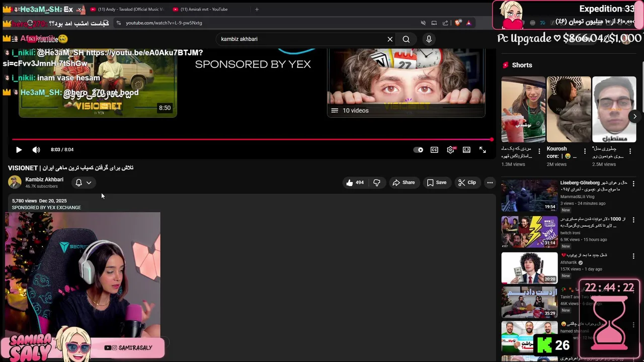Open the notification bell dropdown for Kambiz Akhbari

click(x=83, y=183)
